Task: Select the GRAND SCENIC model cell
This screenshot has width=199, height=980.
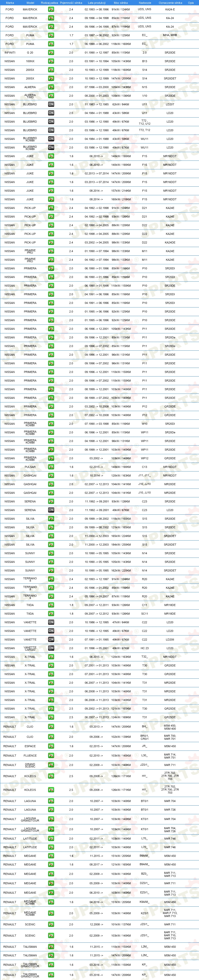Action: (x=30, y=765)
